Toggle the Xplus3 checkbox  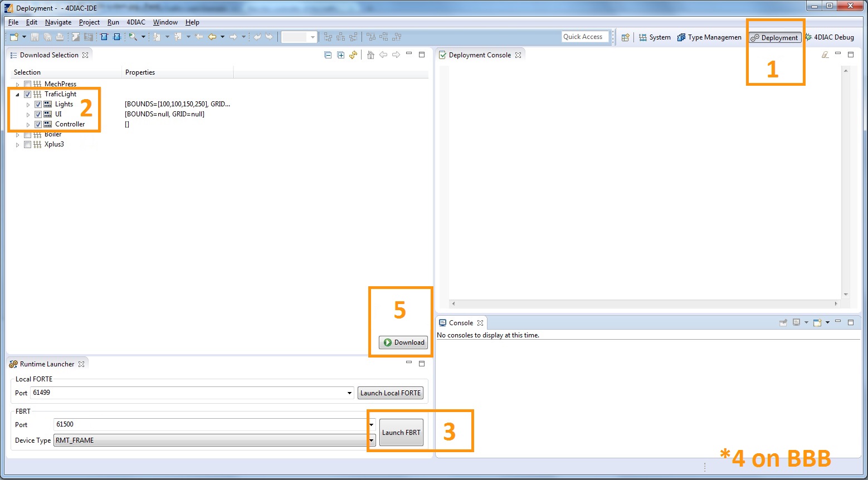pos(28,145)
